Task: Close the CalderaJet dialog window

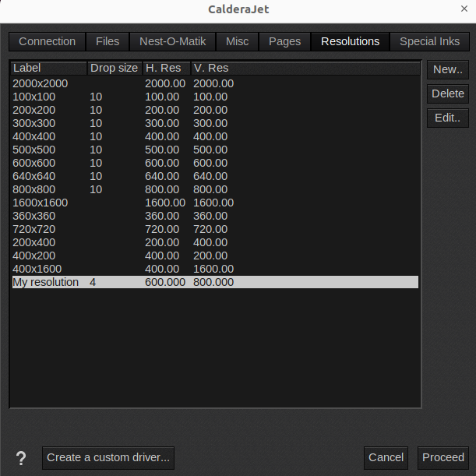Action: coord(464,9)
